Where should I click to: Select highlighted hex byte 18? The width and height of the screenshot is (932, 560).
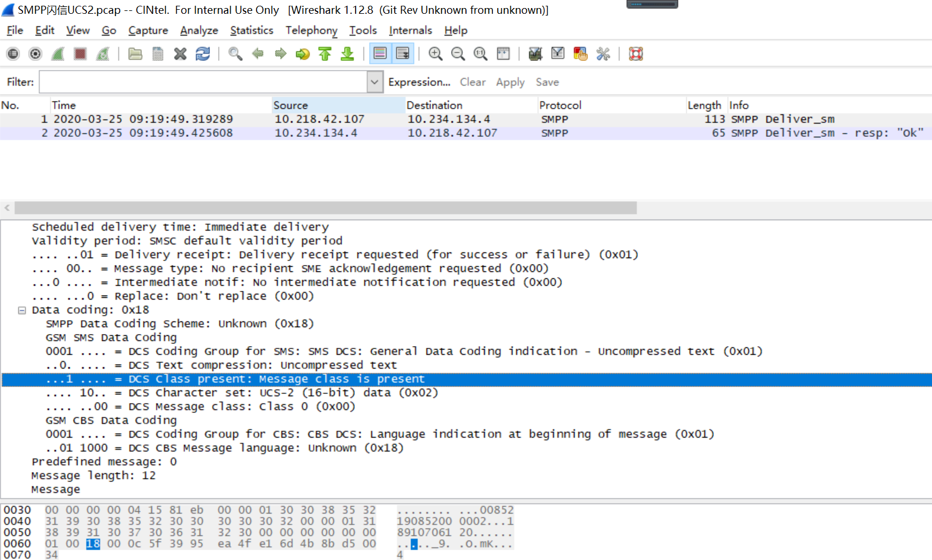93,544
